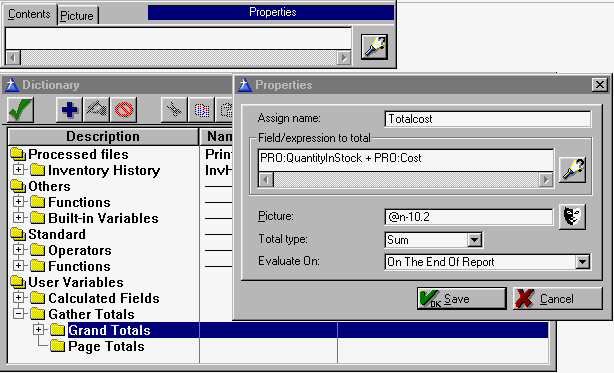Viewport: 614px width, 373px height.
Task: Expand the Operators node
Action: 18,250
